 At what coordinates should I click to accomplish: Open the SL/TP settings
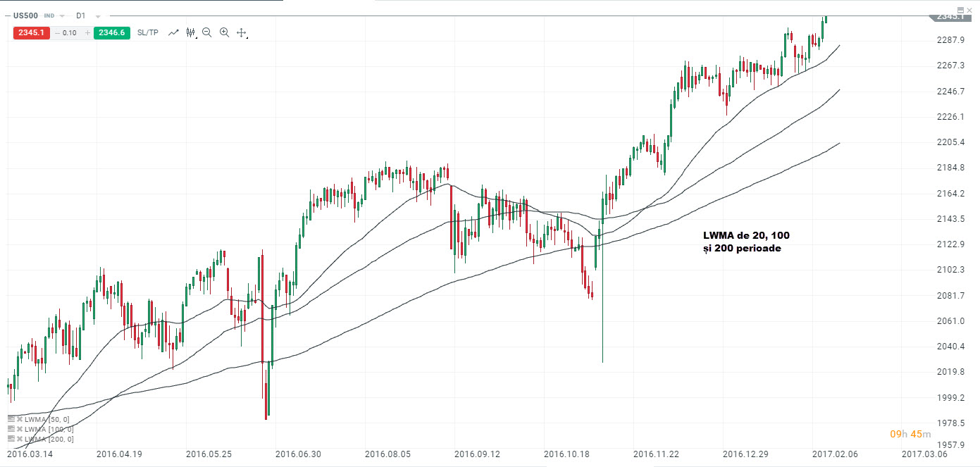148,32
